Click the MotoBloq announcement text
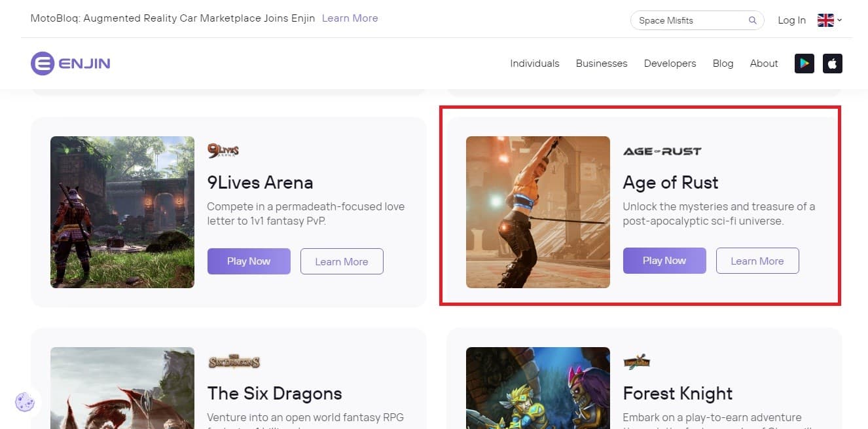 click(172, 18)
